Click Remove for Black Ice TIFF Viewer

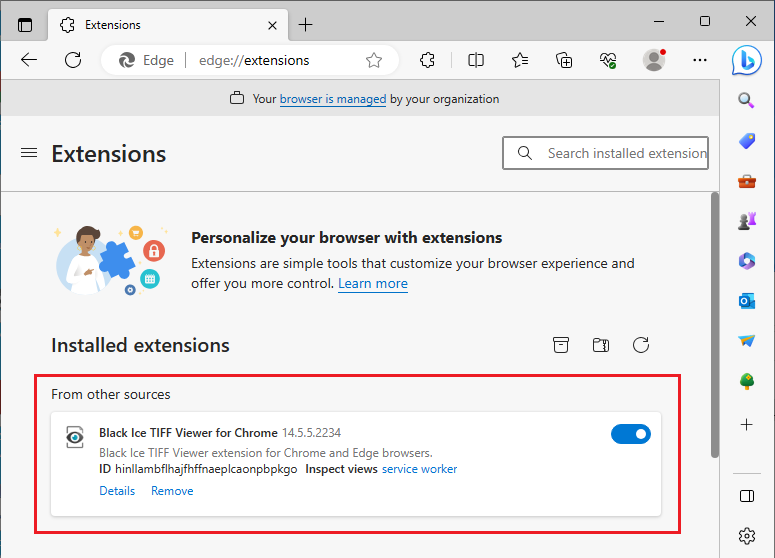pyautogui.click(x=172, y=491)
